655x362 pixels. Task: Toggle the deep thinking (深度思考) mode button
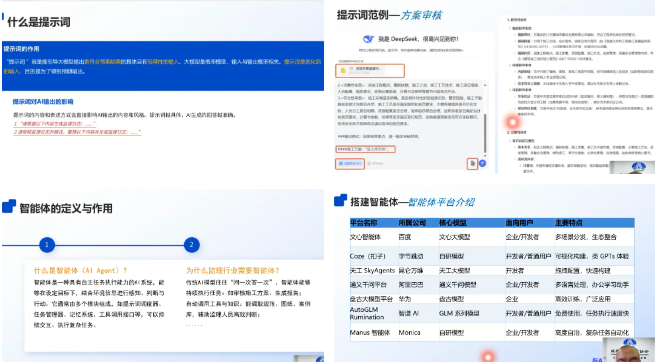pyautogui.click(x=350, y=164)
